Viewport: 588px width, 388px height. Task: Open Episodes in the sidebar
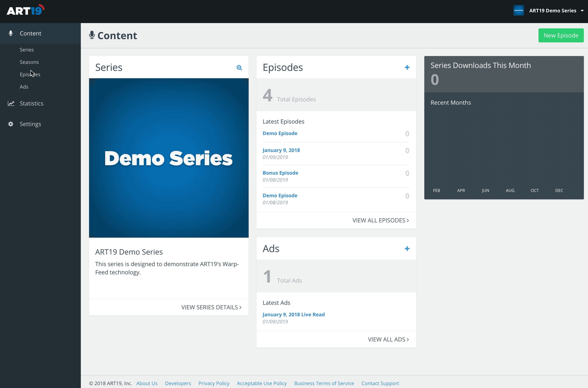pyautogui.click(x=30, y=74)
